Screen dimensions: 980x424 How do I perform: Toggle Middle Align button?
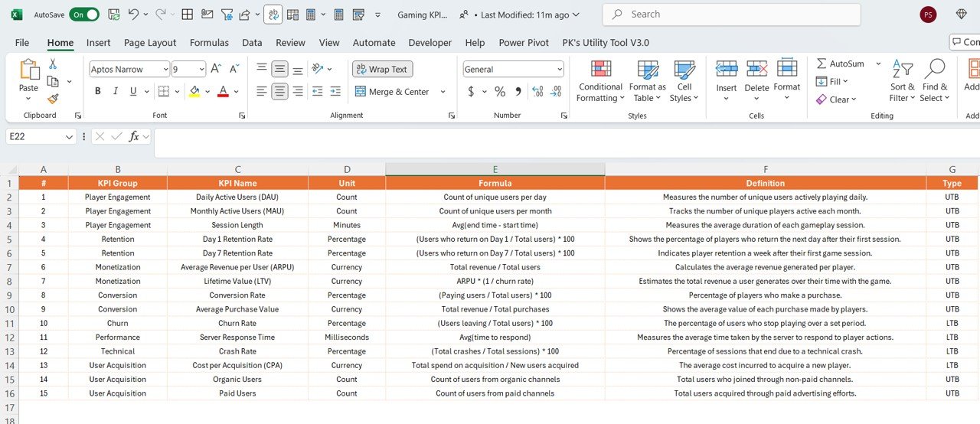(x=279, y=69)
